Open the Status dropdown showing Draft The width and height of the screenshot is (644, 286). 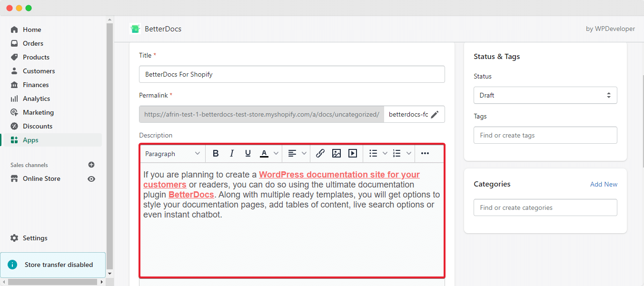[x=545, y=95]
